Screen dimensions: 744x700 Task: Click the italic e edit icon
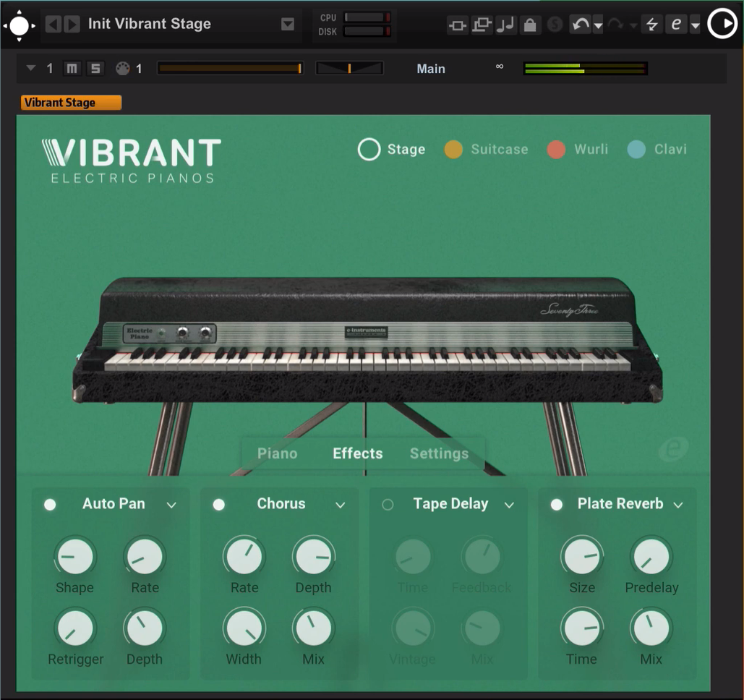677,24
